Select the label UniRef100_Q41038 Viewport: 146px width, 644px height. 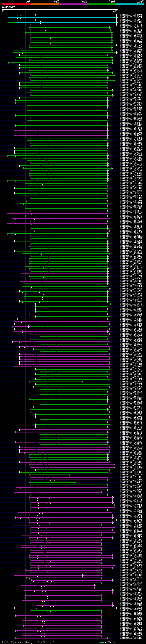[131, 93]
